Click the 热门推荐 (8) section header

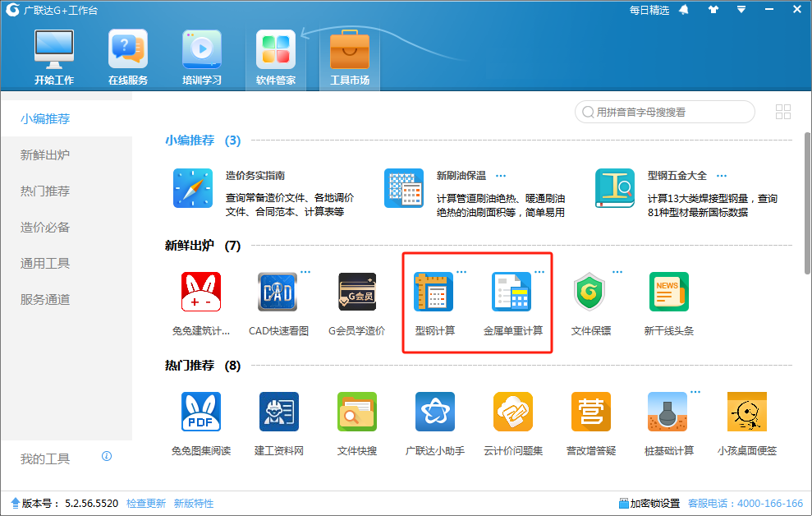click(x=203, y=366)
